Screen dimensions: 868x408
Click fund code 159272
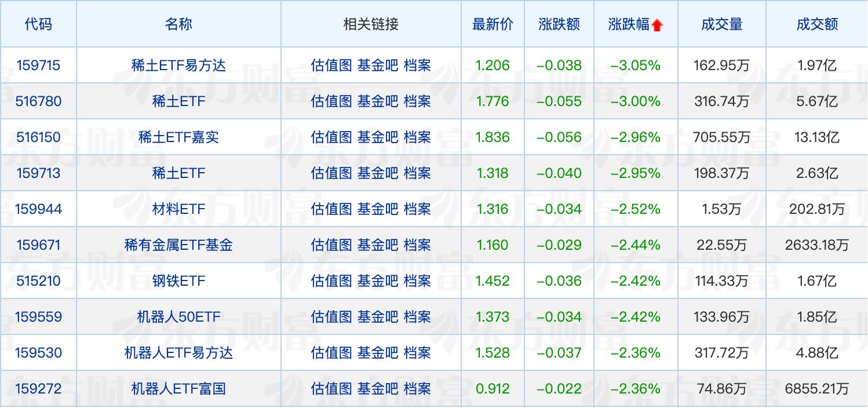(38, 389)
